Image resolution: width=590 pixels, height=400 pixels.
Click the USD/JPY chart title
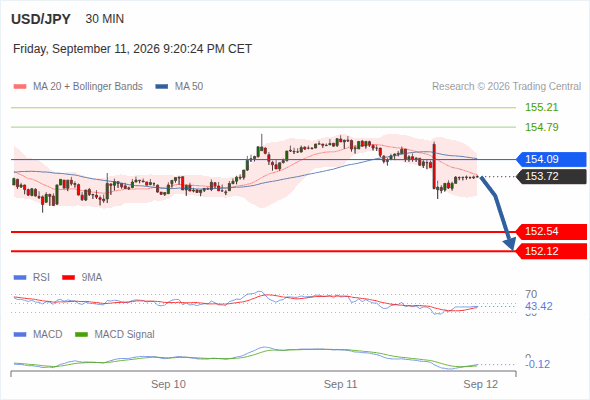point(41,19)
